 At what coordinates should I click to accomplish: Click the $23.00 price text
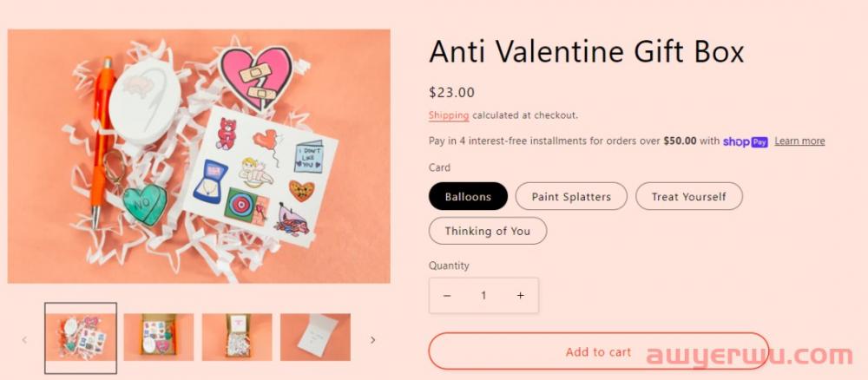[x=451, y=92]
